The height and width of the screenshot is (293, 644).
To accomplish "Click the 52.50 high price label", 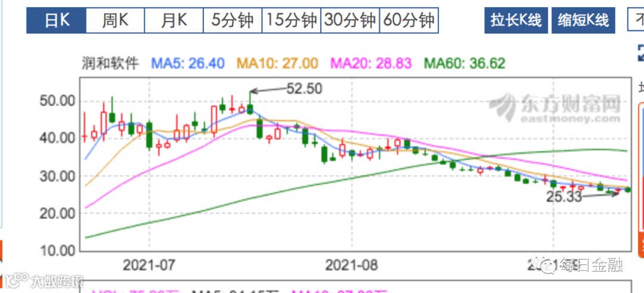I will pyautogui.click(x=305, y=88).
